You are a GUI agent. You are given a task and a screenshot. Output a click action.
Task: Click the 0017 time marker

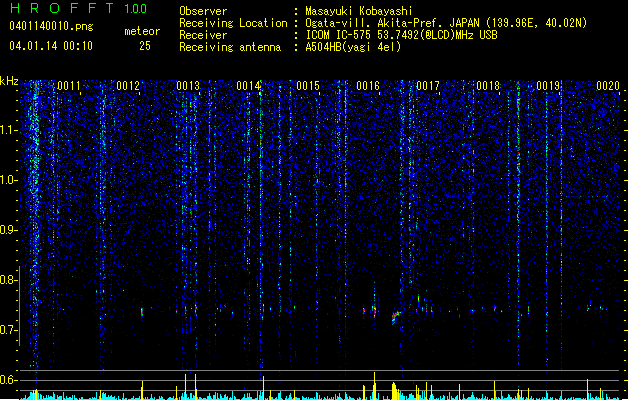pyautogui.click(x=428, y=86)
